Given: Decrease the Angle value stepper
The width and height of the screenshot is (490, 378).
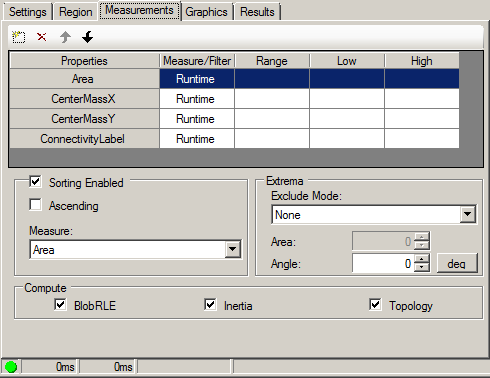Looking at the screenshot, I should click(422, 268).
